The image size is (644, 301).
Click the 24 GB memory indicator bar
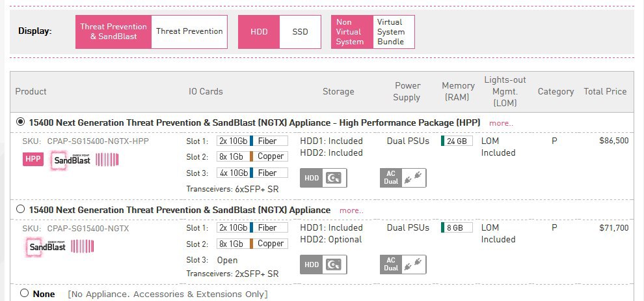pyautogui.click(x=455, y=141)
